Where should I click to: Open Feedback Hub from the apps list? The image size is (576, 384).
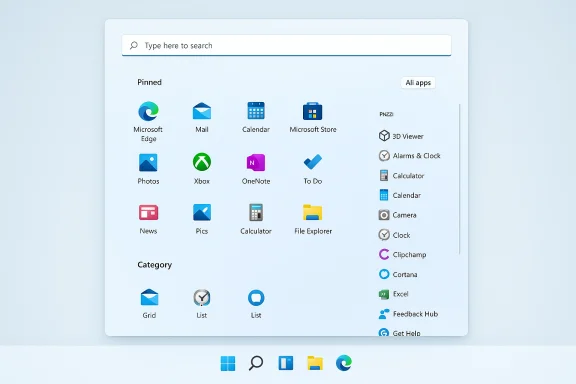tap(408, 314)
